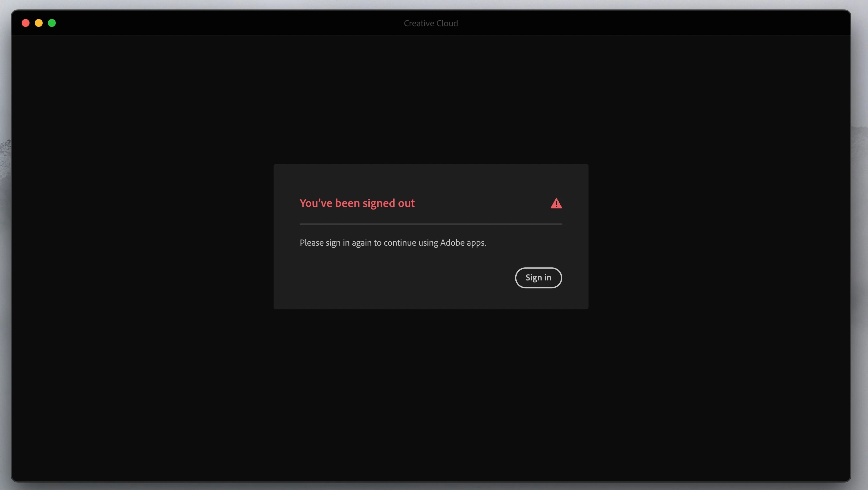
Task: Minimize window with the yellow button
Action: coord(39,23)
